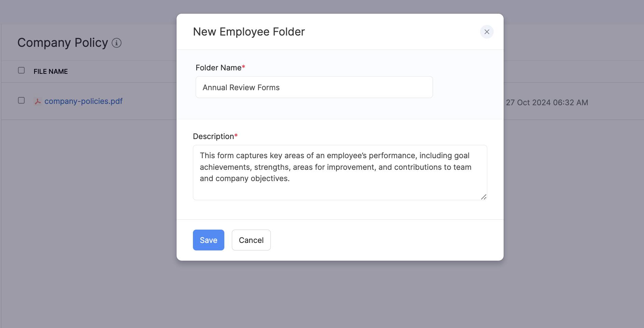Screen dimensions: 644x328
Task: Cancel the folder creation
Action: pyautogui.click(x=251, y=240)
